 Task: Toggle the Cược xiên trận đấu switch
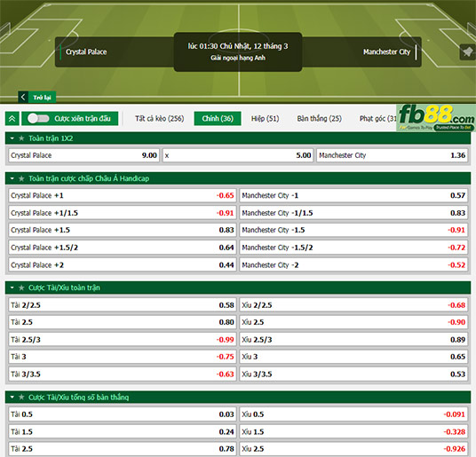[38, 119]
